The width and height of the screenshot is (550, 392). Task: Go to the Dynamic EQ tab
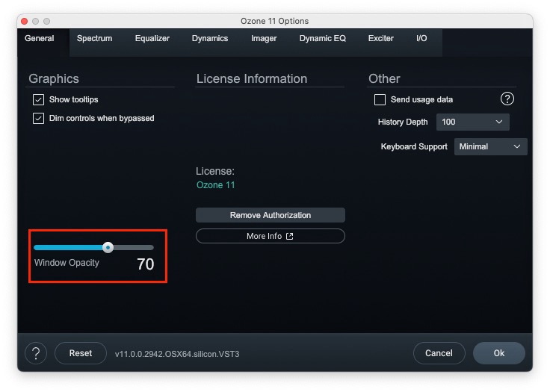pos(322,38)
